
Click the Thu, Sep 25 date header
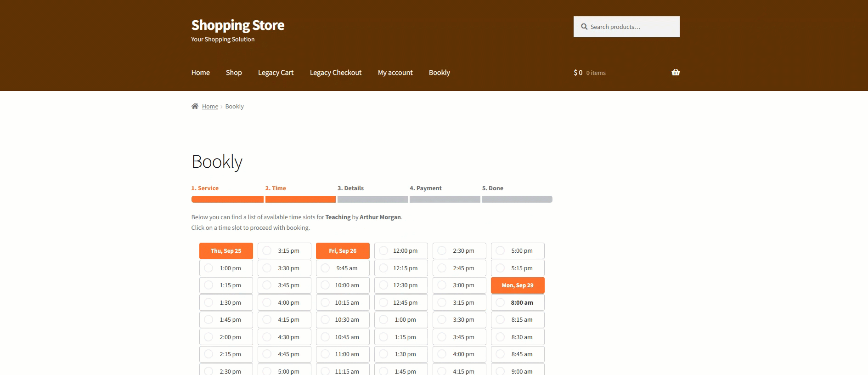click(226, 251)
